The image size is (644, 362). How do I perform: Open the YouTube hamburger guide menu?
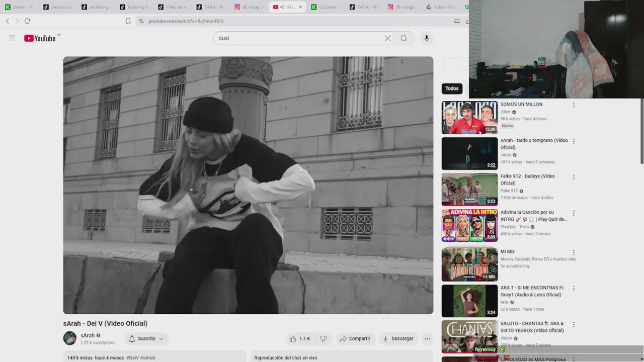click(12, 38)
